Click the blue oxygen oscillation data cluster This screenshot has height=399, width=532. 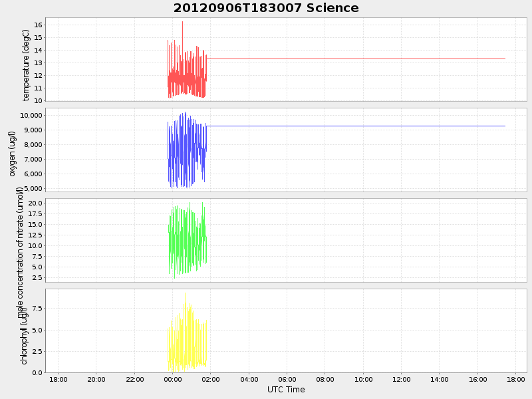(x=187, y=150)
